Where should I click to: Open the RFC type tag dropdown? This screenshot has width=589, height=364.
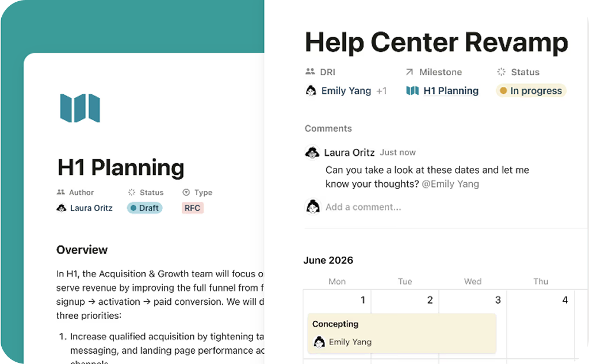tap(193, 208)
